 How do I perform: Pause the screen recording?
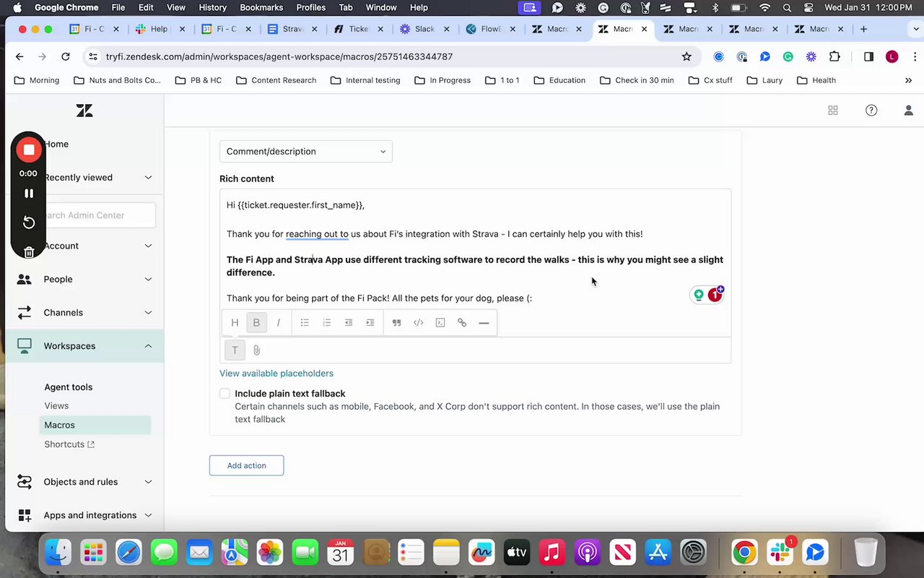(x=29, y=194)
